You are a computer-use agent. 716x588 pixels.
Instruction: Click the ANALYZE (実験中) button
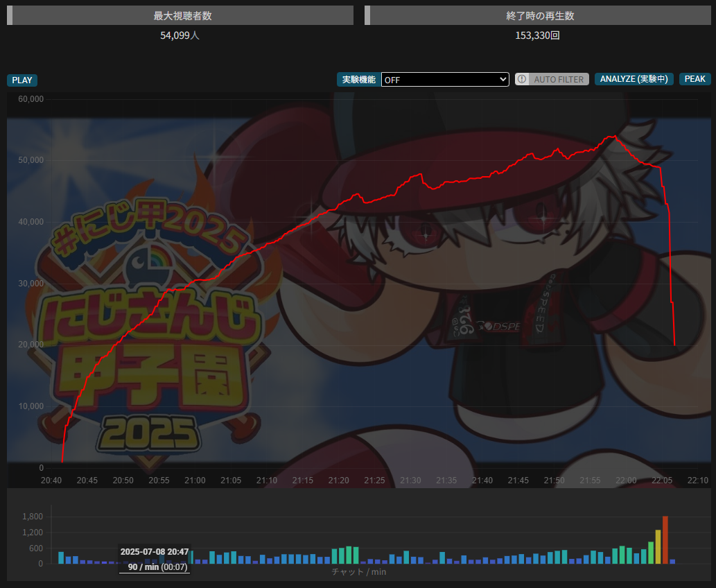[x=634, y=79]
